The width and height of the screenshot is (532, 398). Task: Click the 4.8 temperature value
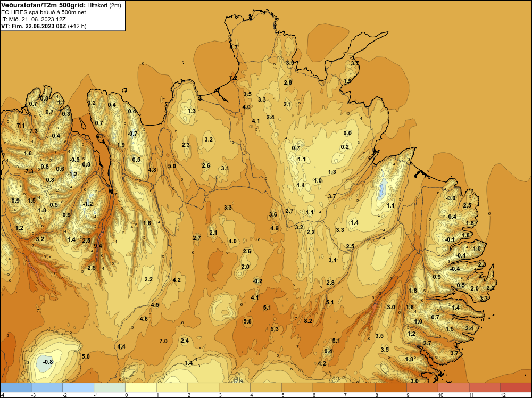click(152, 170)
